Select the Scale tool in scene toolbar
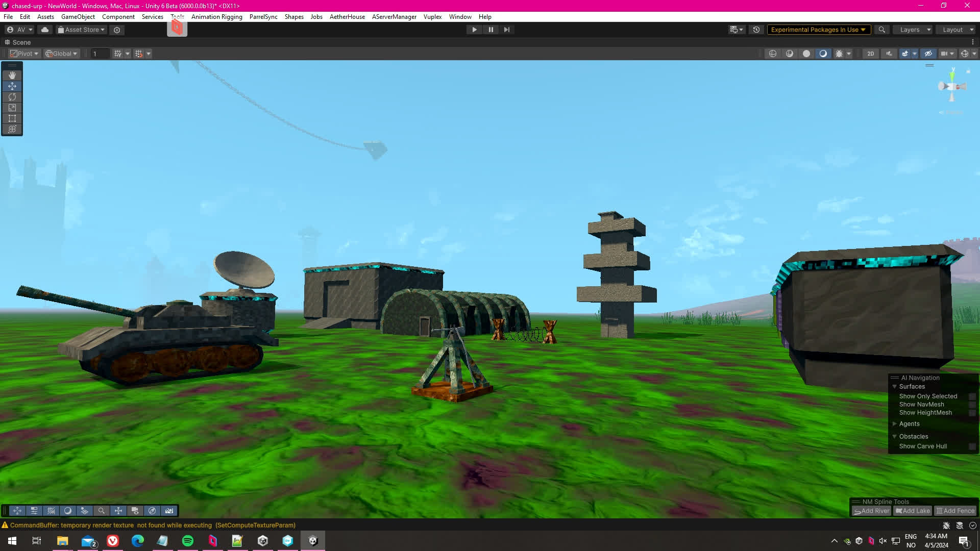The image size is (980, 551). 12,108
